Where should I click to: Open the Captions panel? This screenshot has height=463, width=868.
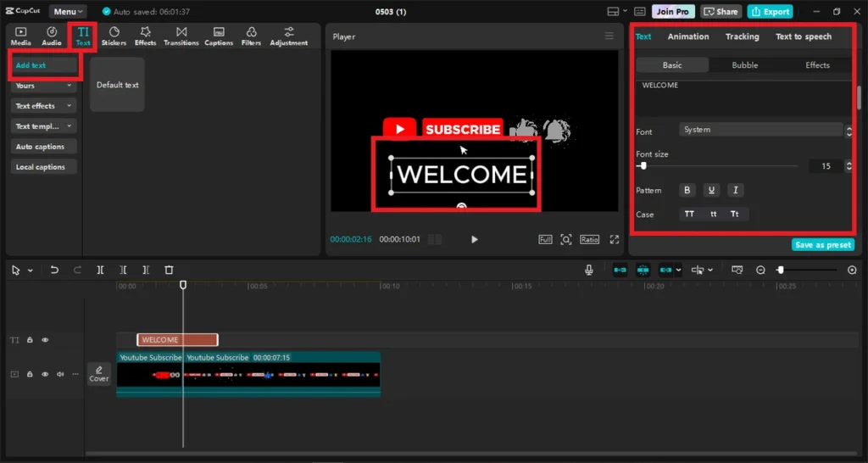[219, 36]
